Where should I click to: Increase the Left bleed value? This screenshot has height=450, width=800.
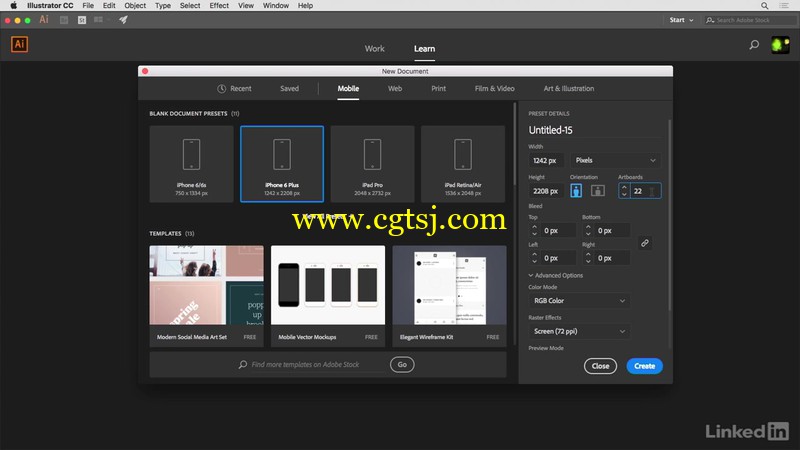coord(534,255)
